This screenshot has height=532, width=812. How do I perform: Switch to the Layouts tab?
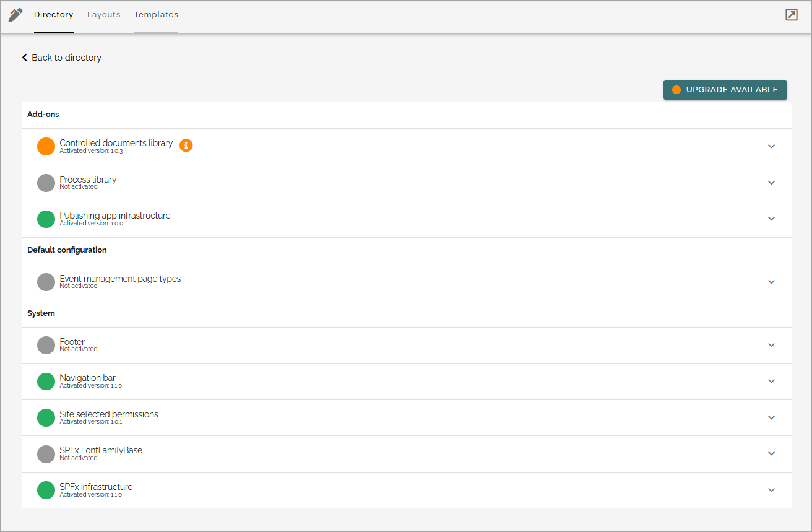(x=104, y=15)
